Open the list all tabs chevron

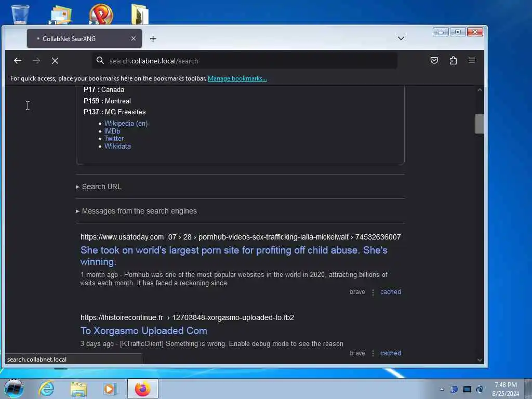point(401,38)
